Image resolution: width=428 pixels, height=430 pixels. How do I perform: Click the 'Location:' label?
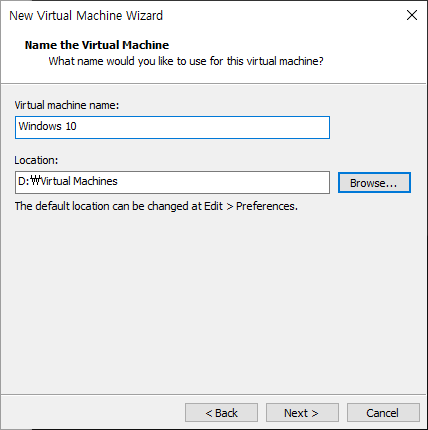click(x=36, y=160)
